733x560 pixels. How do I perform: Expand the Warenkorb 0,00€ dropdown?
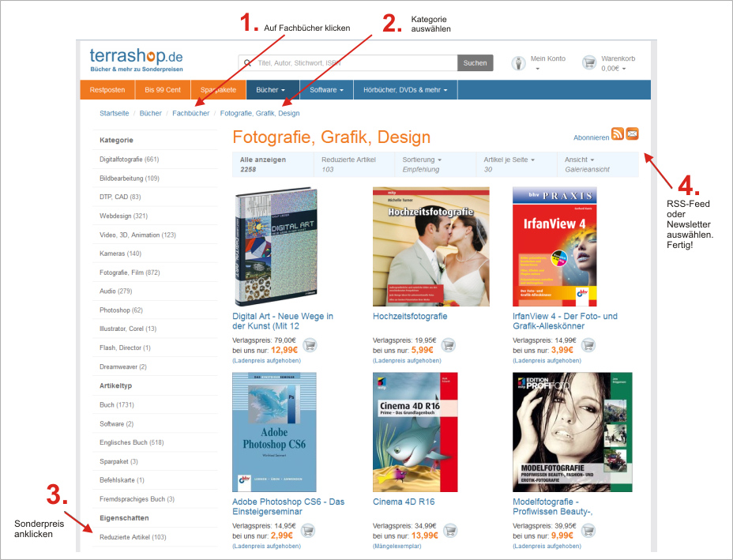tap(618, 63)
